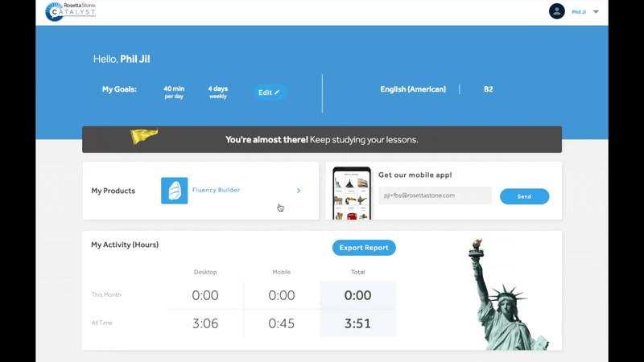Click the Fluency Builder product icon
Viewport: 644px width, 362px height.
(x=174, y=191)
